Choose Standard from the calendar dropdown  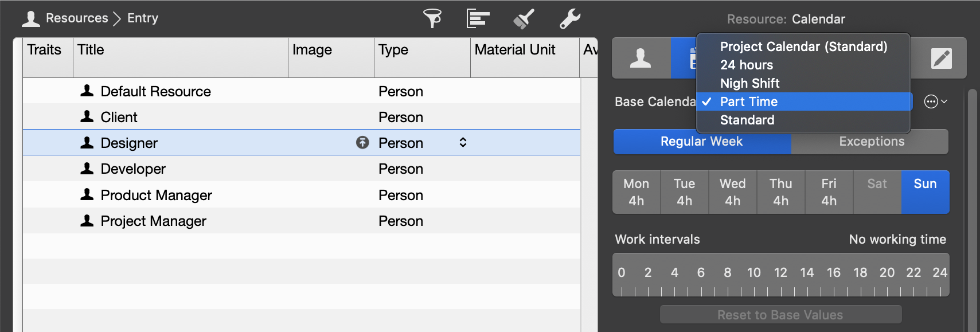coord(747,120)
